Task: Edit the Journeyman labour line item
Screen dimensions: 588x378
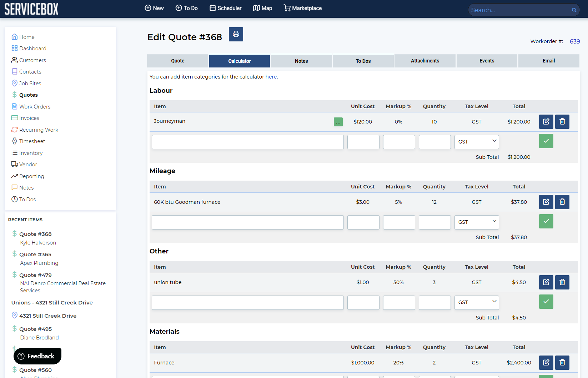Action: (546, 121)
